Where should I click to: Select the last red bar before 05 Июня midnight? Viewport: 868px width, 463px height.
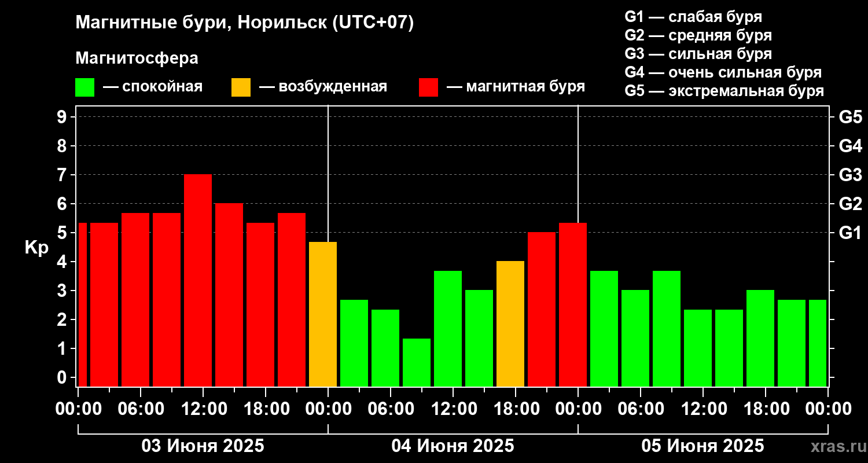[573, 304]
